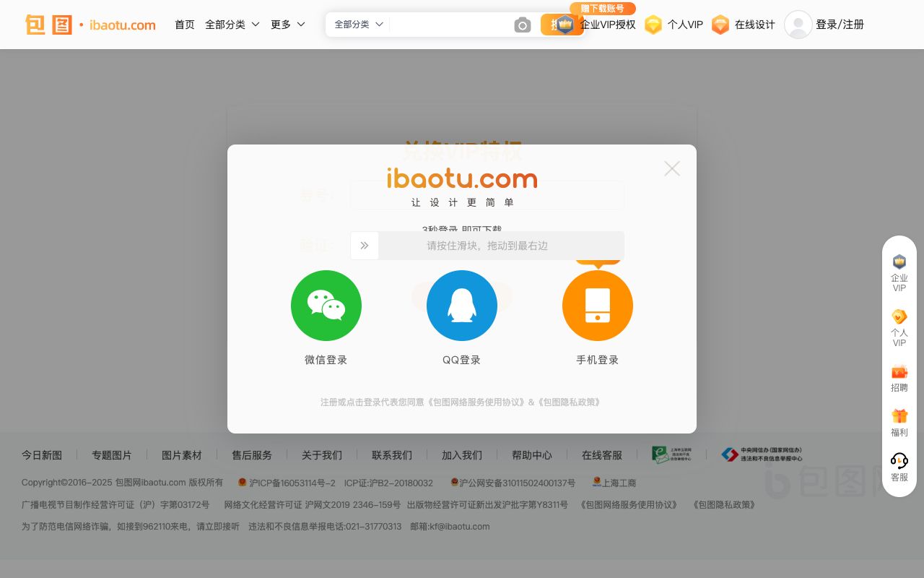Expand 全部分类 in the main menu

coord(232,24)
